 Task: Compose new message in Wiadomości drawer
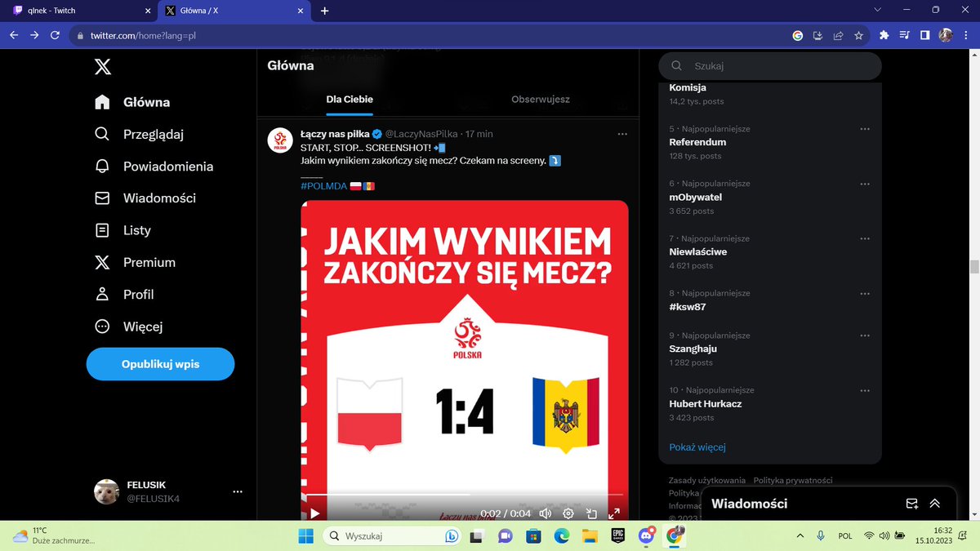912,504
